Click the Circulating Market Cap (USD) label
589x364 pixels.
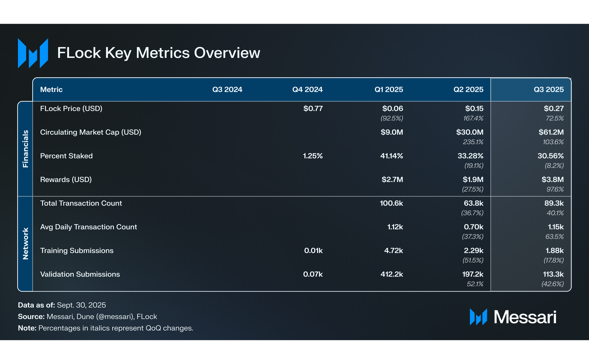tap(91, 132)
